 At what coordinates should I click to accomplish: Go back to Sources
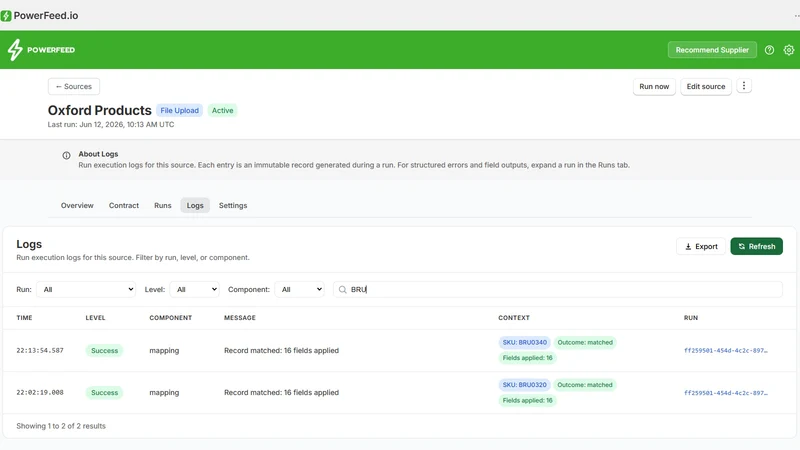pyautogui.click(x=73, y=86)
